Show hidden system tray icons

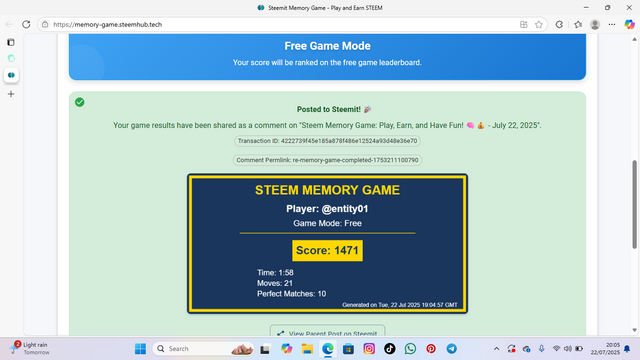pyautogui.click(x=496, y=349)
